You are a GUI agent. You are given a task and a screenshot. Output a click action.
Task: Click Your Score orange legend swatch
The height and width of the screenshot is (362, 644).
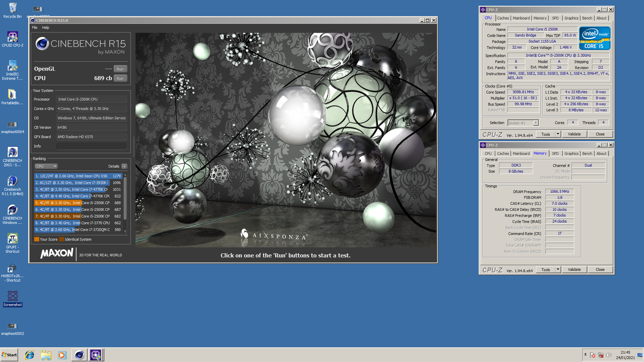click(37, 239)
